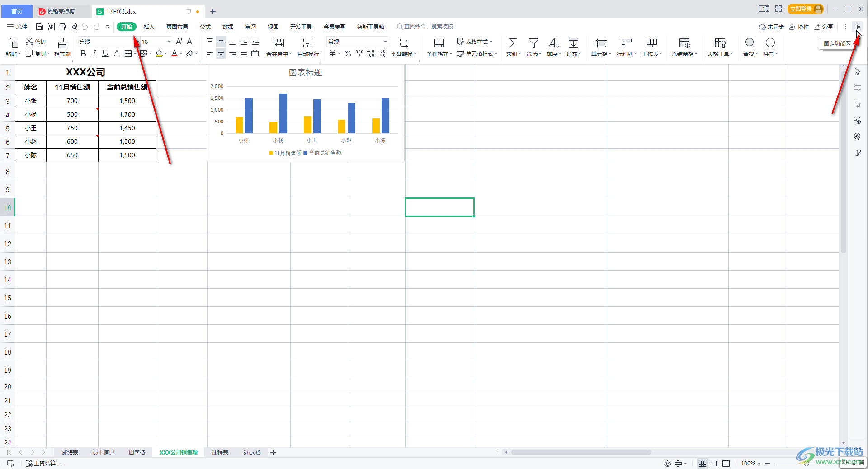
Task: Toggle center horizontal alignment
Action: click(221, 53)
